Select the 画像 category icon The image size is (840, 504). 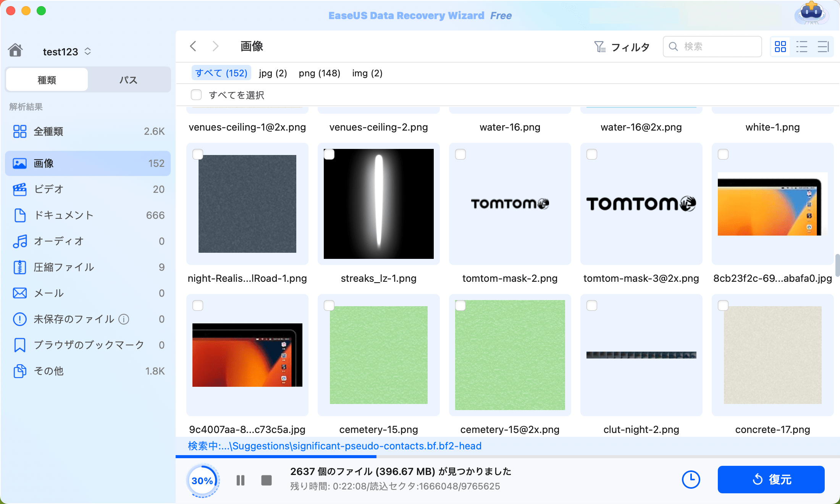point(19,163)
